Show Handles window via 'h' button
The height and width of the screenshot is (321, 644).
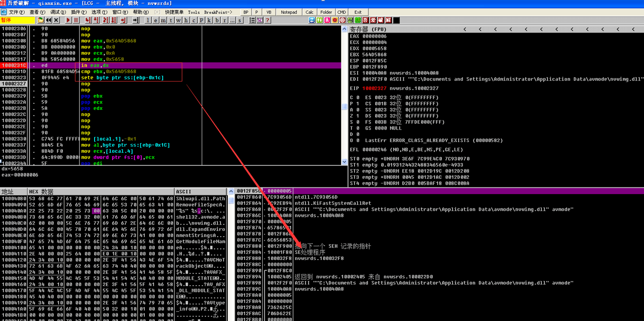186,20
